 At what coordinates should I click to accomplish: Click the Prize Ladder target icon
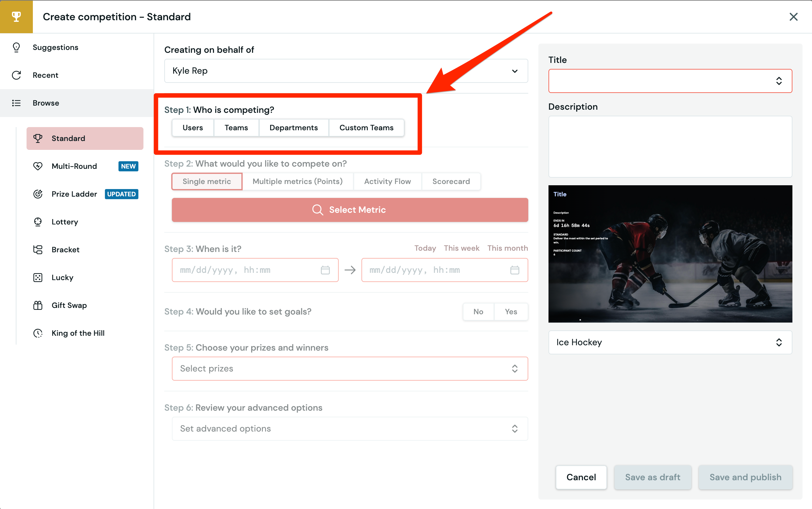click(38, 194)
